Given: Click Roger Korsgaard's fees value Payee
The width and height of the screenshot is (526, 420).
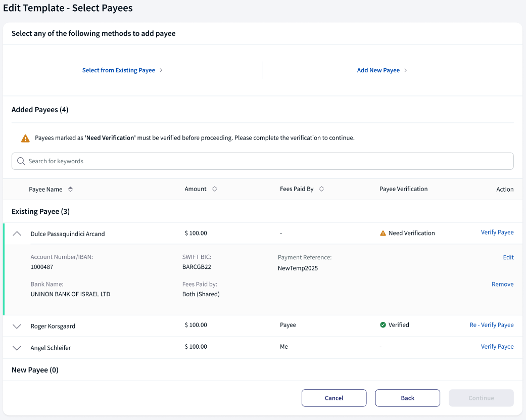Looking at the screenshot, I should point(288,325).
